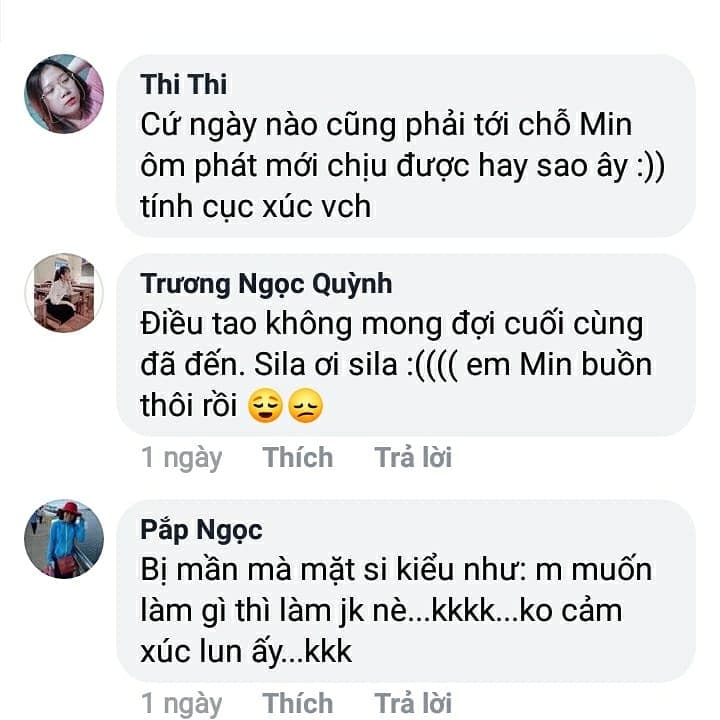Visit Trương Ngọc Quỳnh's profile via name

point(266,284)
